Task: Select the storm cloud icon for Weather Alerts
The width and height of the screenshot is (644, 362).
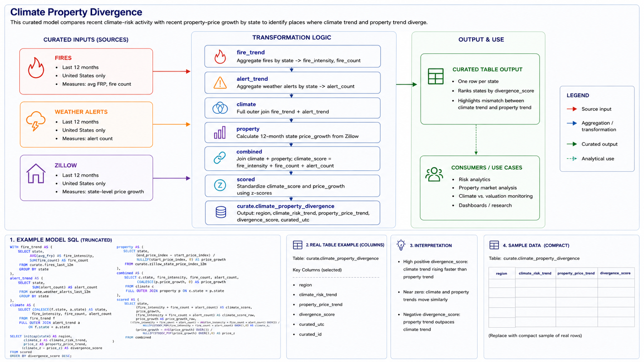Action: (36, 121)
